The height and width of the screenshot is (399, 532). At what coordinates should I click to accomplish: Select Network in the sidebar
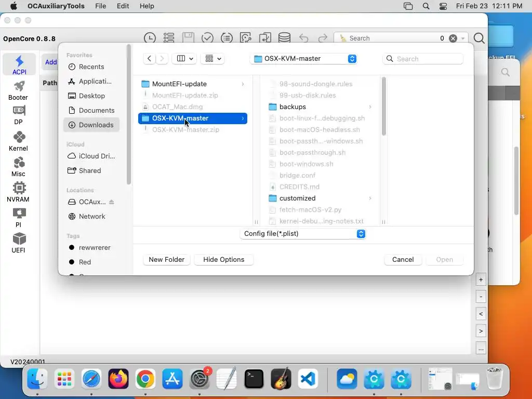pos(91,217)
